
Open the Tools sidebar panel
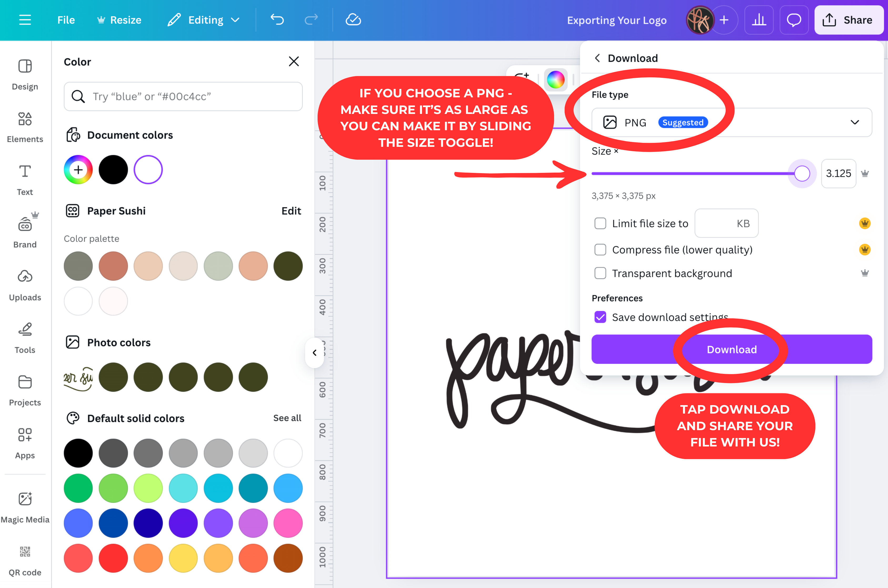tap(25, 338)
